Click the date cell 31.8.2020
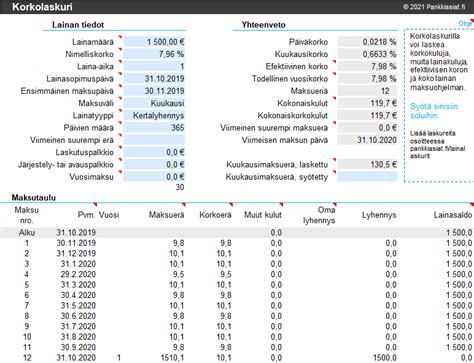 (x=78, y=337)
